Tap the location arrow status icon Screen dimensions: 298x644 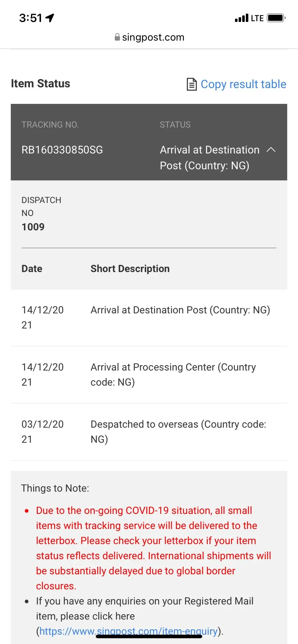point(50,18)
